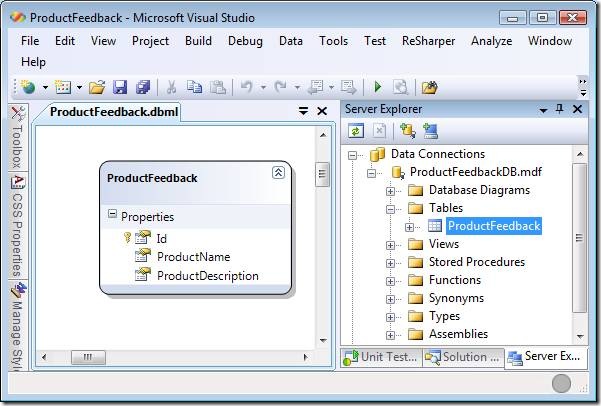This screenshot has height=406, width=601.
Task: Click the Server Explorer scroll down arrow
Action: tap(580, 337)
